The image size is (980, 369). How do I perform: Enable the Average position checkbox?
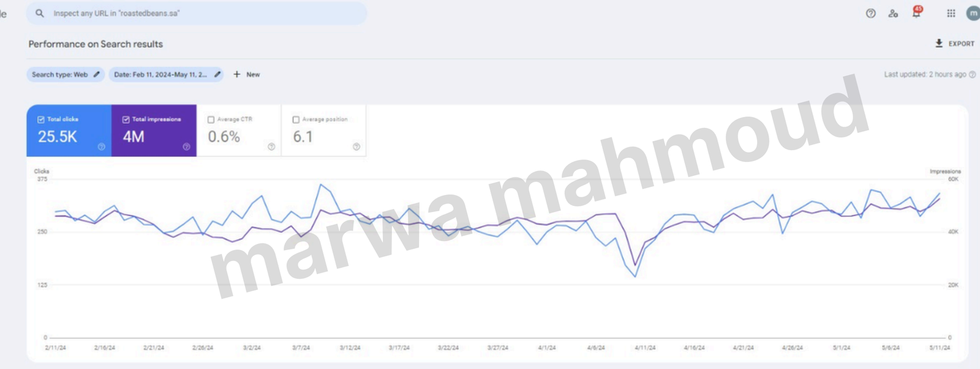(296, 120)
